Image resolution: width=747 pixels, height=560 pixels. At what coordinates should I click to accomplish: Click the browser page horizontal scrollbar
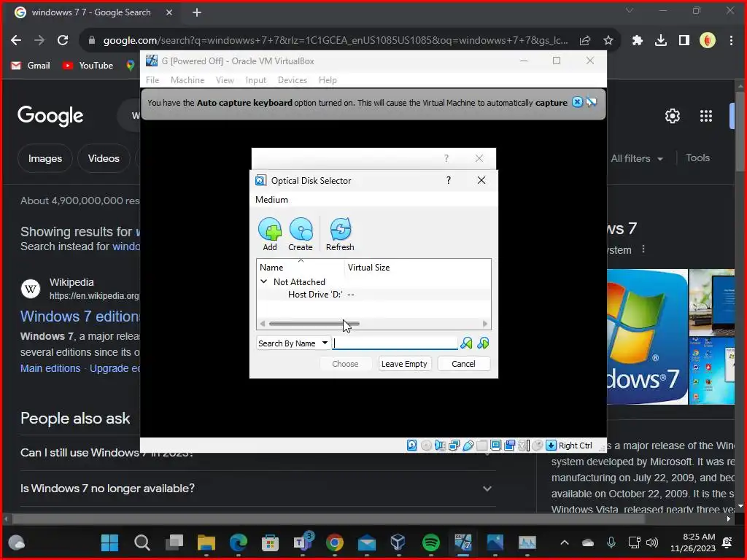(x=328, y=518)
